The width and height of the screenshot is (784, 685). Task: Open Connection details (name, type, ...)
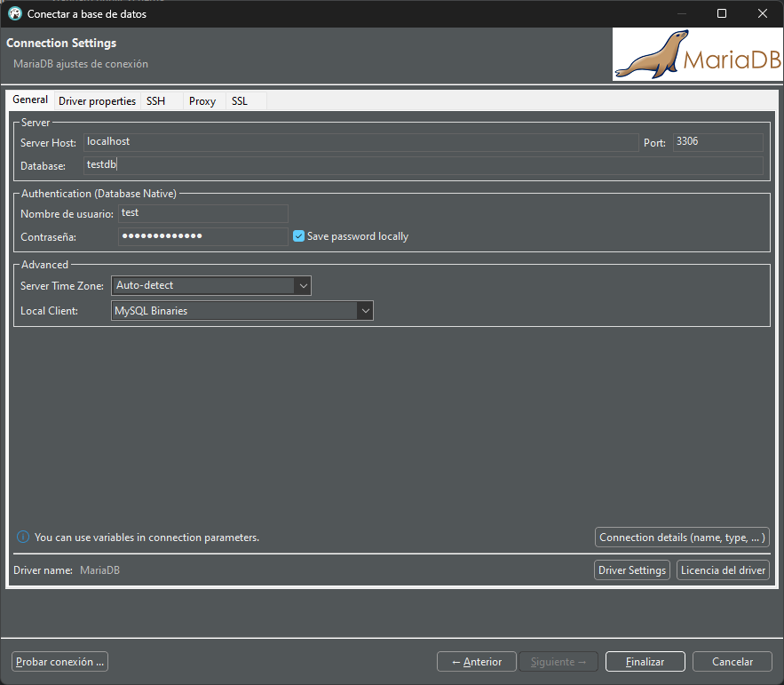point(682,538)
